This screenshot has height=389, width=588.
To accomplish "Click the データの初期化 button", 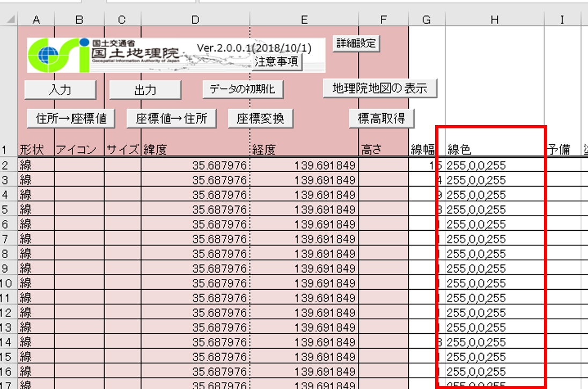I will (x=242, y=89).
